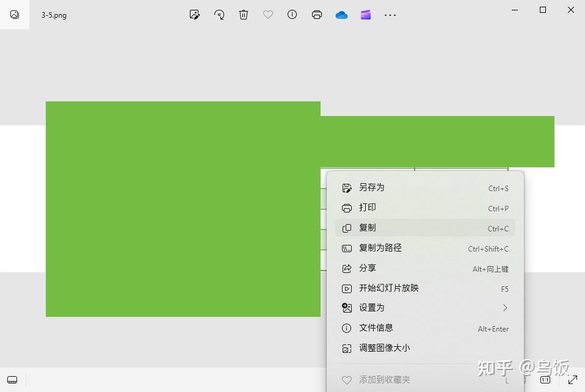
Task: Delete the image with the trash icon
Action: point(243,15)
